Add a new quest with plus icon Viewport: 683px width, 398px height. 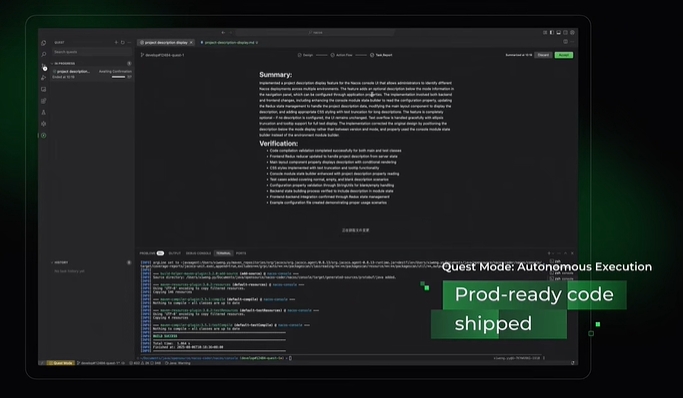pyautogui.click(x=116, y=42)
